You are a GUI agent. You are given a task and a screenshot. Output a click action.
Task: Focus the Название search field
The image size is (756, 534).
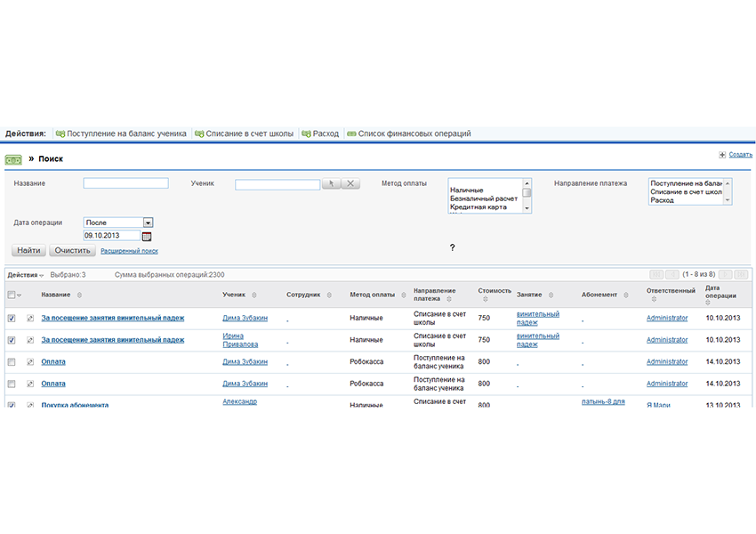125,183
